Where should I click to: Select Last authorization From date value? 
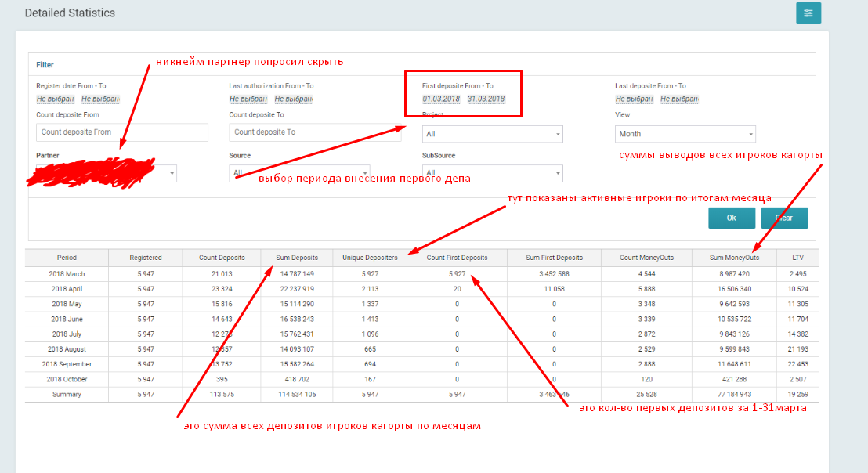[x=248, y=99]
